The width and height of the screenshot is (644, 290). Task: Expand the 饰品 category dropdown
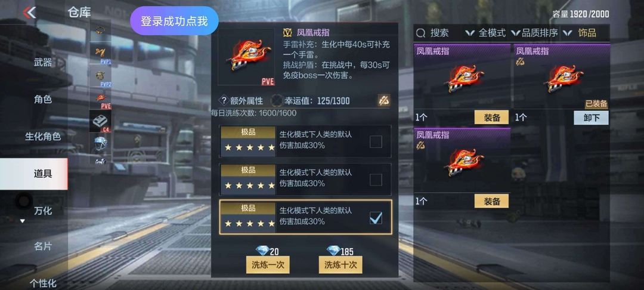pyautogui.click(x=579, y=33)
